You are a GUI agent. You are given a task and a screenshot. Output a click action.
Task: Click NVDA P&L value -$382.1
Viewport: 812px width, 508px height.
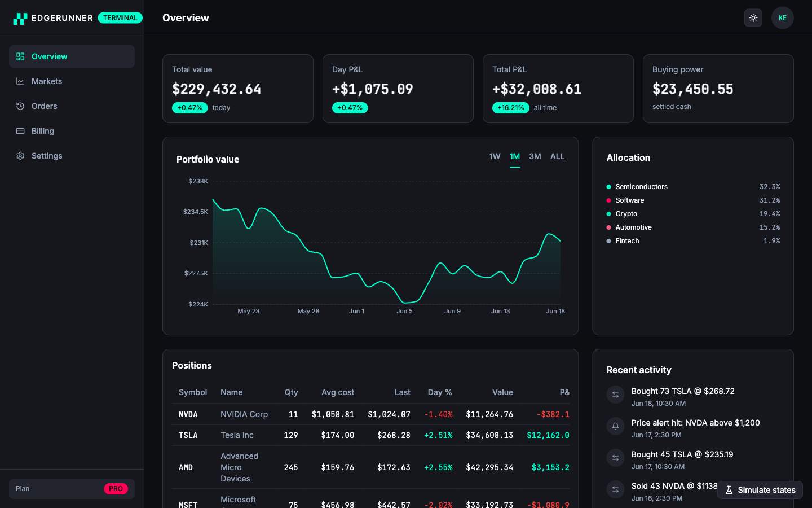point(553,414)
